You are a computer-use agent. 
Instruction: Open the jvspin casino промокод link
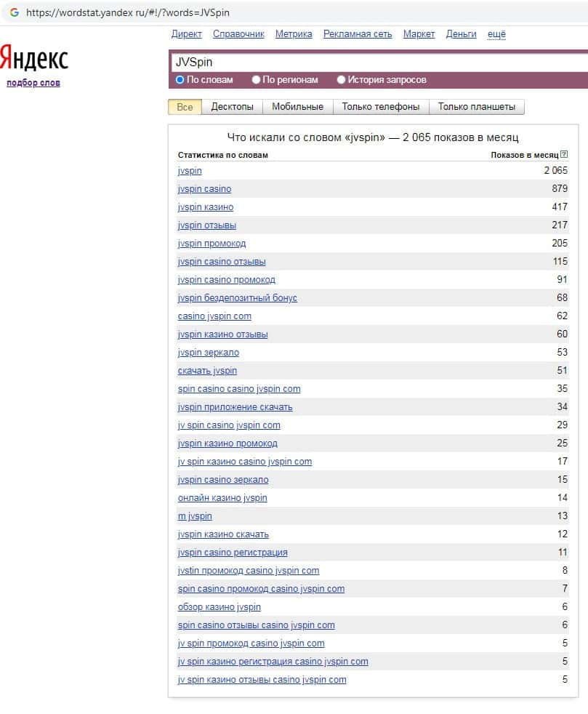226,280
